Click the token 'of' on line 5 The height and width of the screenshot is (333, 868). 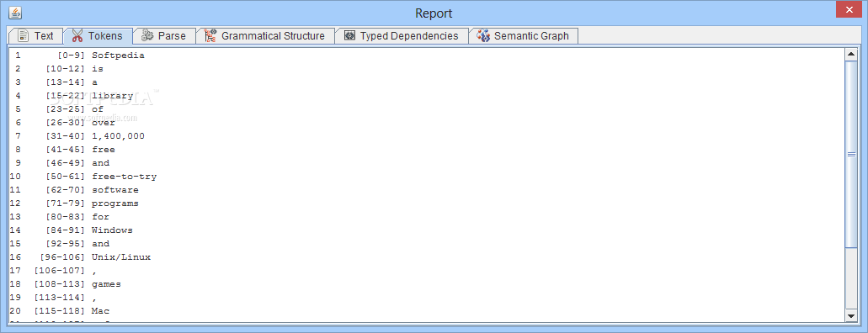pyautogui.click(x=98, y=109)
